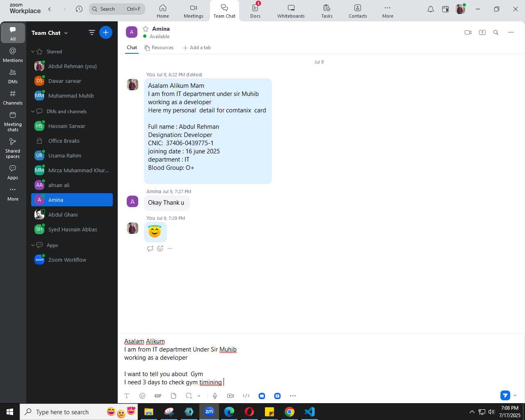Viewport: 525px width, 420px height.
Task: Expand the screenshot options dropdown arrow
Action: (x=199, y=396)
